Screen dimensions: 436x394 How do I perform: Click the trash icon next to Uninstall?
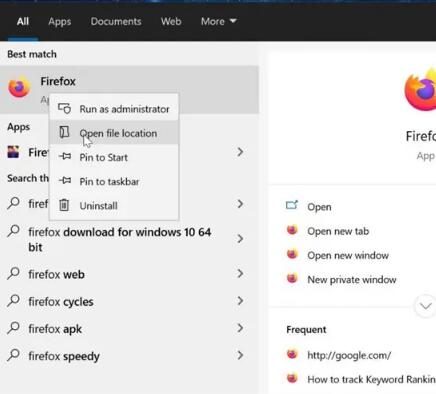point(64,205)
